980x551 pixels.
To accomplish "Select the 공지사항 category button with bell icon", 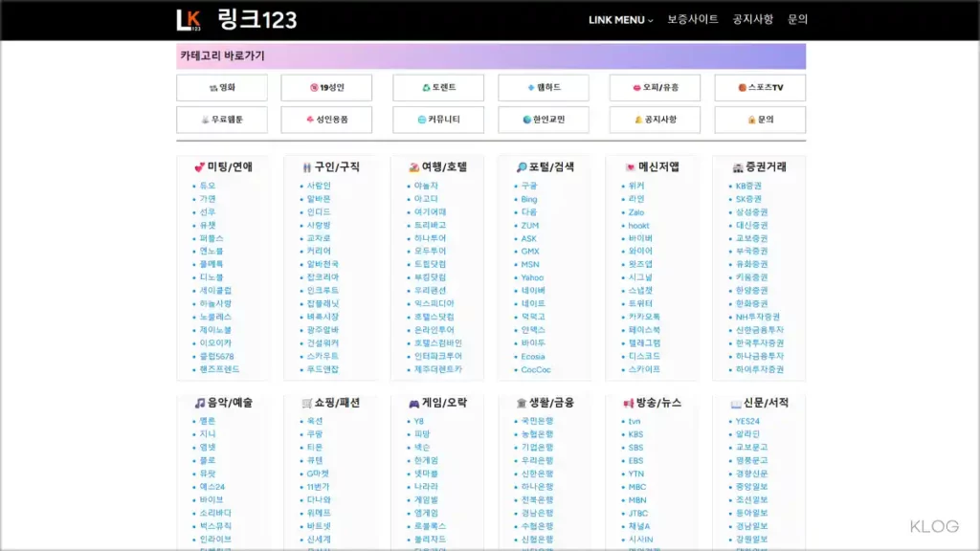I will pos(655,120).
